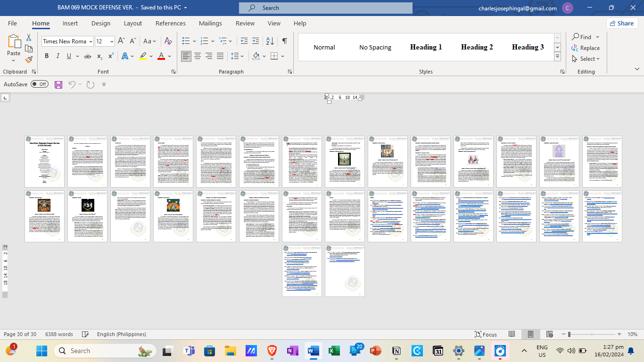Screen dimensions: 644x362
Task: Expand the numbering list dropdown
Action: click(x=213, y=41)
